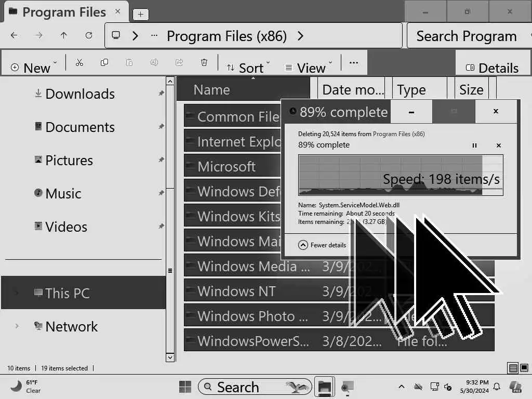The image size is (532, 399).
Task: Open the weather widget showing 61°F
Action: 25,387
